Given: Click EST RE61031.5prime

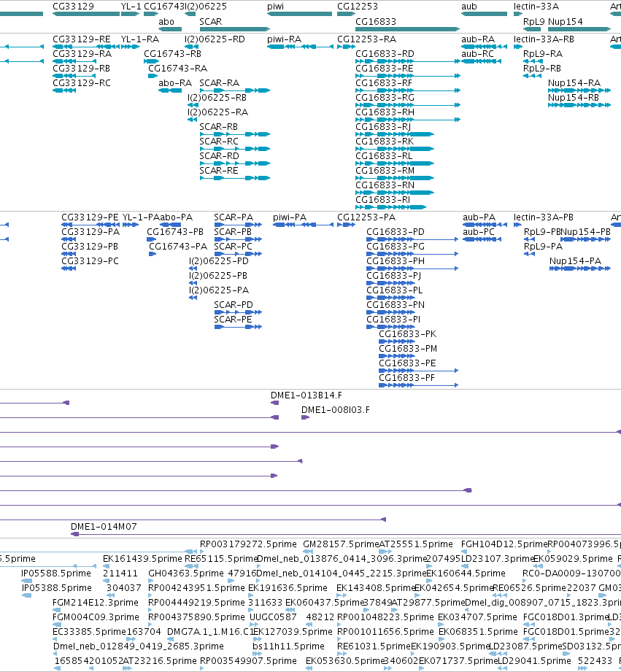Looking at the screenshot, I should click(374, 646).
